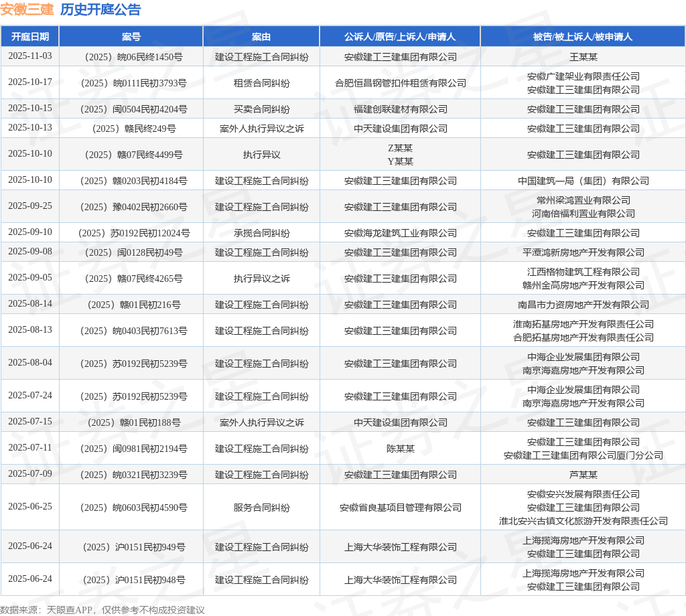Click cause 执行异议之诉
Screen dimensions: 686x616
(x=262, y=279)
